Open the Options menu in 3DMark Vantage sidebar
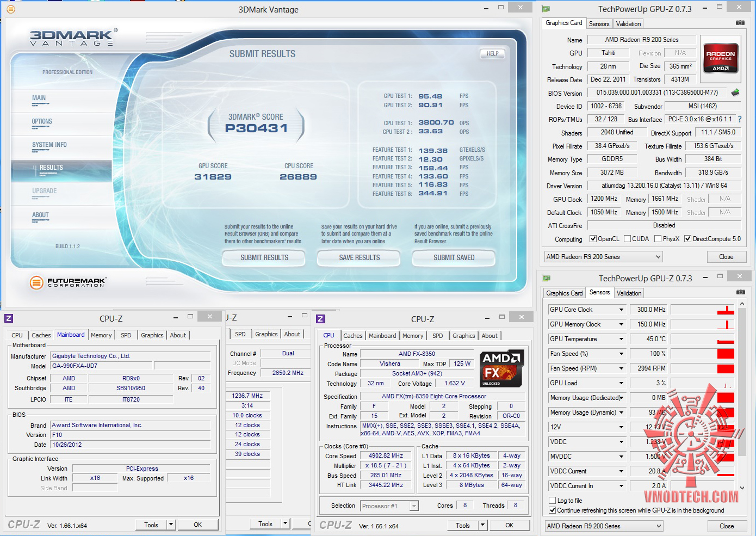Image resolution: width=756 pixels, height=536 pixels. [42, 121]
